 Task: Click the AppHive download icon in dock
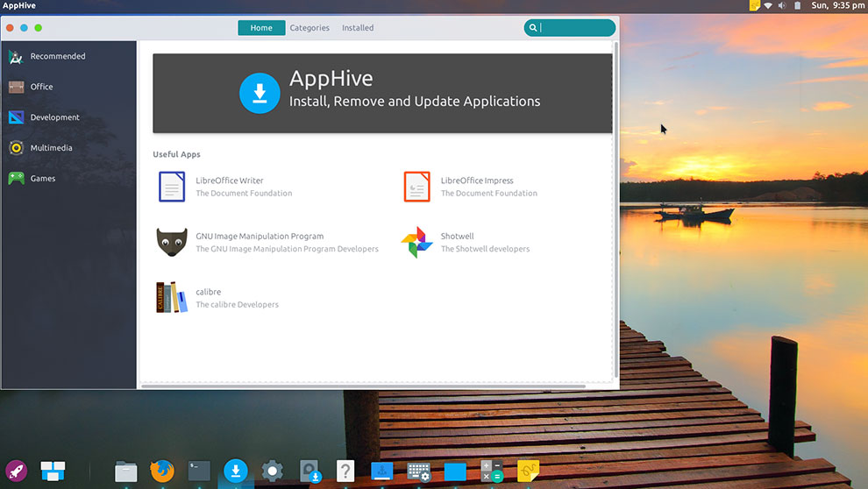click(235, 471)
